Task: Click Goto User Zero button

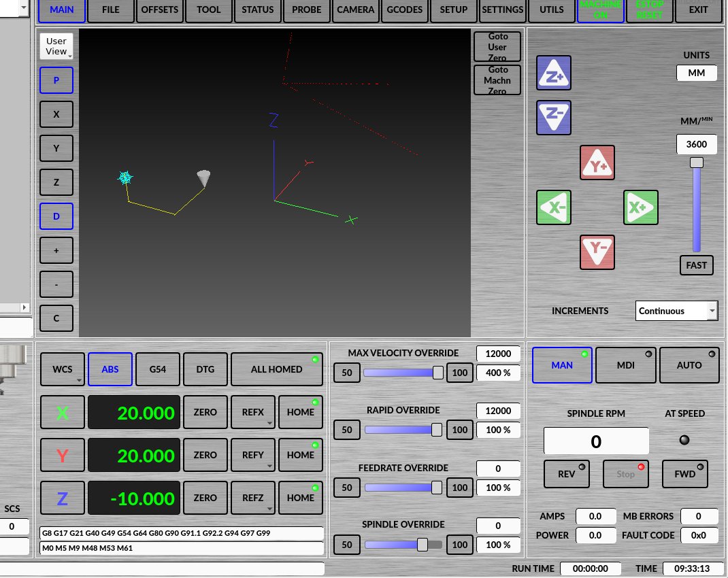Action: point(497,47)
